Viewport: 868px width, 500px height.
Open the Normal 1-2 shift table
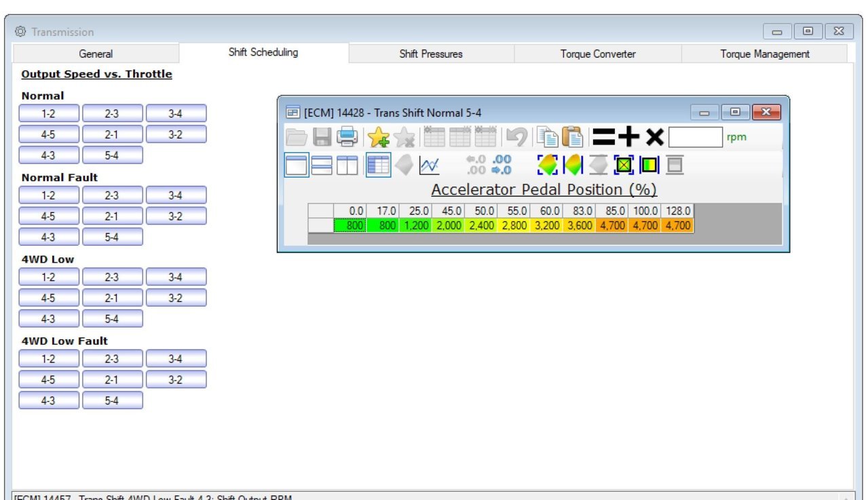49,114
